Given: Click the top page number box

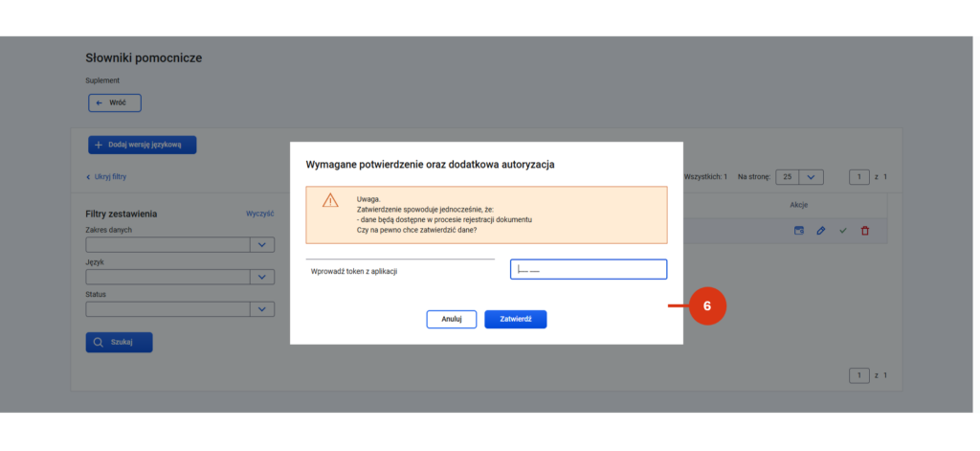Looking at the screenshot, I should [859, 177].
